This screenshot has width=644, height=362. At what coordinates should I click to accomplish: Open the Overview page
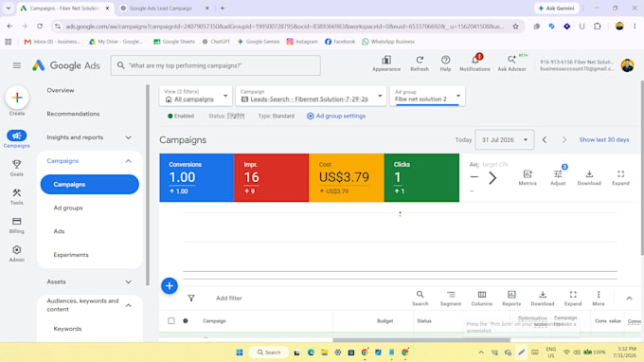click(x=61, y=90)
